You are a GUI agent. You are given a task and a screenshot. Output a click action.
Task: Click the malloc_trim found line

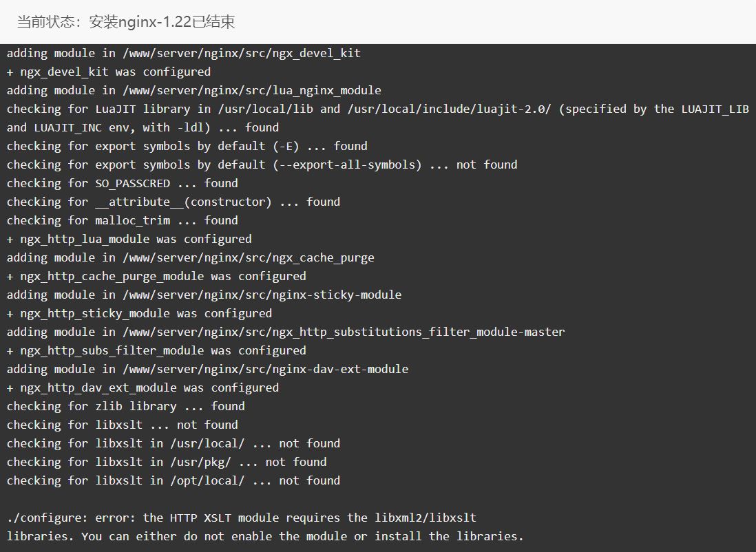tap(123, 220)
